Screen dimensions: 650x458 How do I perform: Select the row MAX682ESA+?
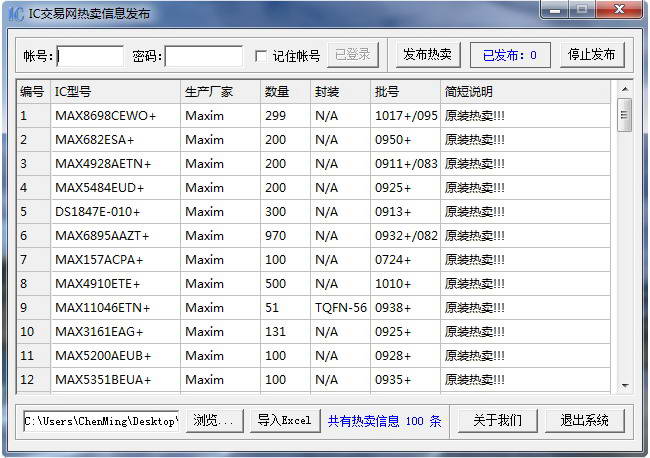(314, 140)
